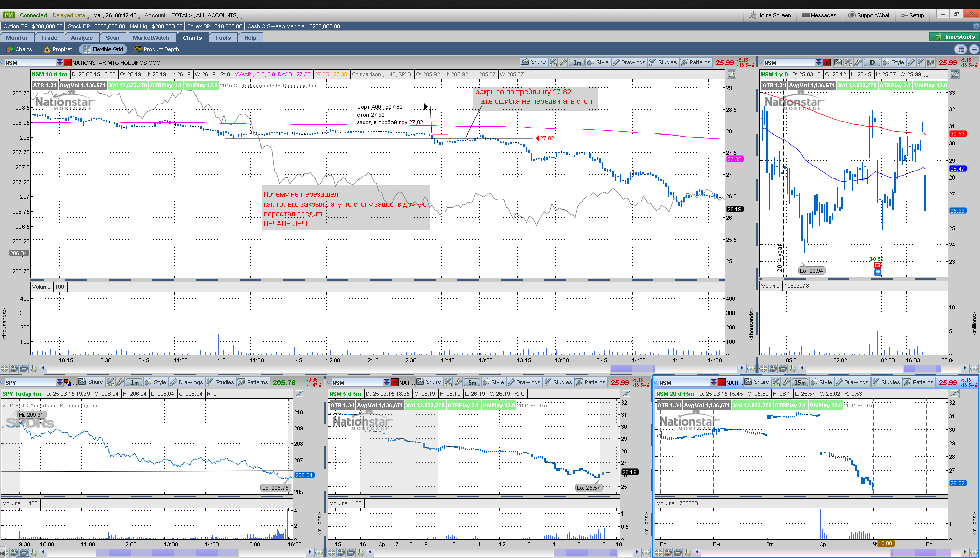Viewport: 980px width, 558px height.
Task: Open the Patterns menu on main chart
Action: click(x=695, y=62)
